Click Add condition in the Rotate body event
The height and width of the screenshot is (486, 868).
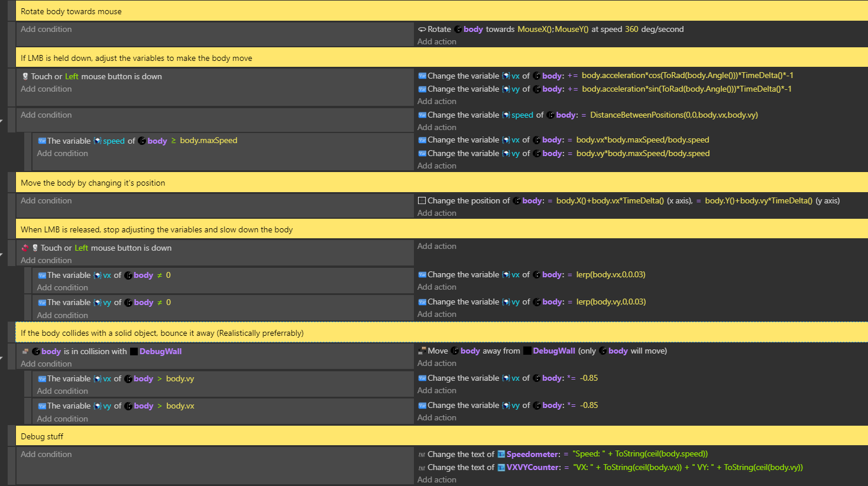pyautogui.click(x=46, y=29)
